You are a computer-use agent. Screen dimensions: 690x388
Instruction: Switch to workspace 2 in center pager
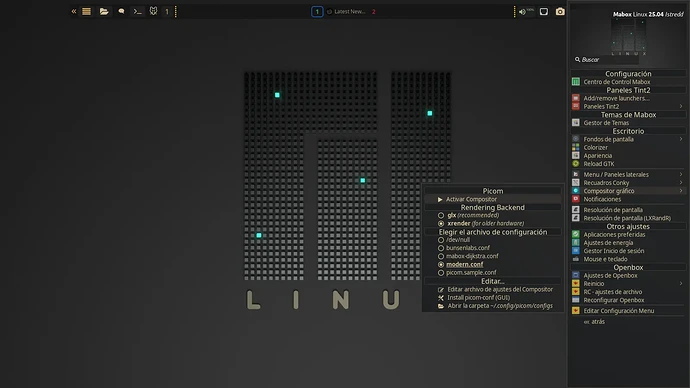[x=374, y=11]
